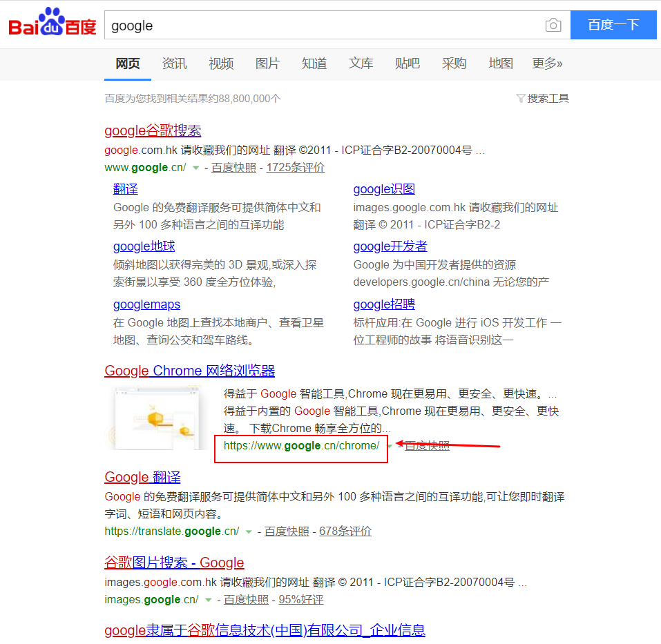Click the https://translate.google.cn/ URL
The width and height of the screenshot is (661, 644).
coord(172,531)
